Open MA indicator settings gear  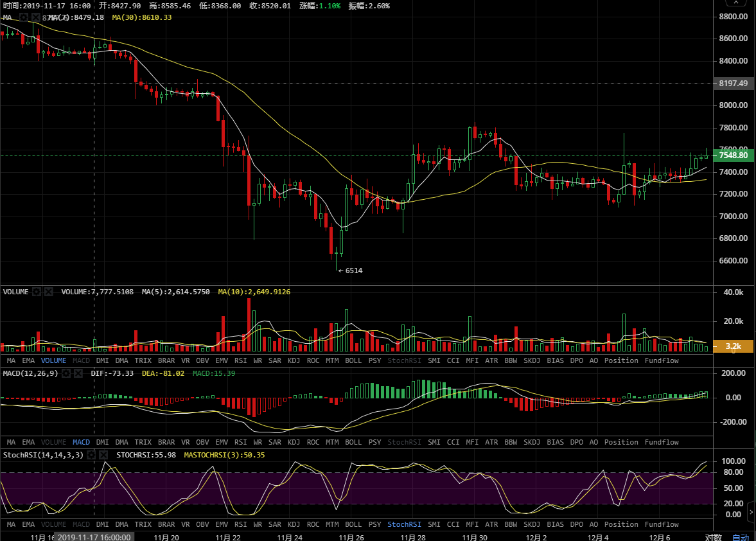click(x=24, y=17)
